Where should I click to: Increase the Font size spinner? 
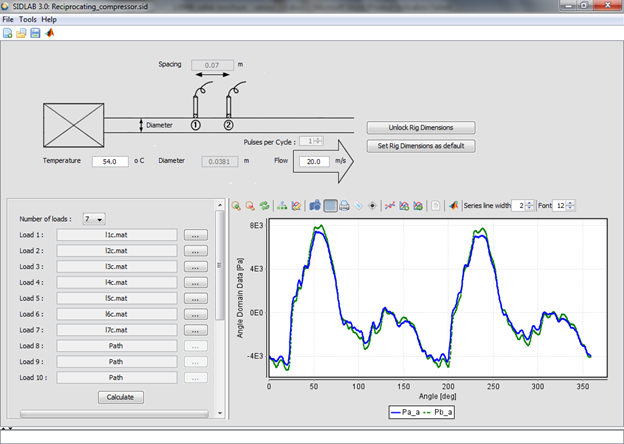click(x=571, y=202)
